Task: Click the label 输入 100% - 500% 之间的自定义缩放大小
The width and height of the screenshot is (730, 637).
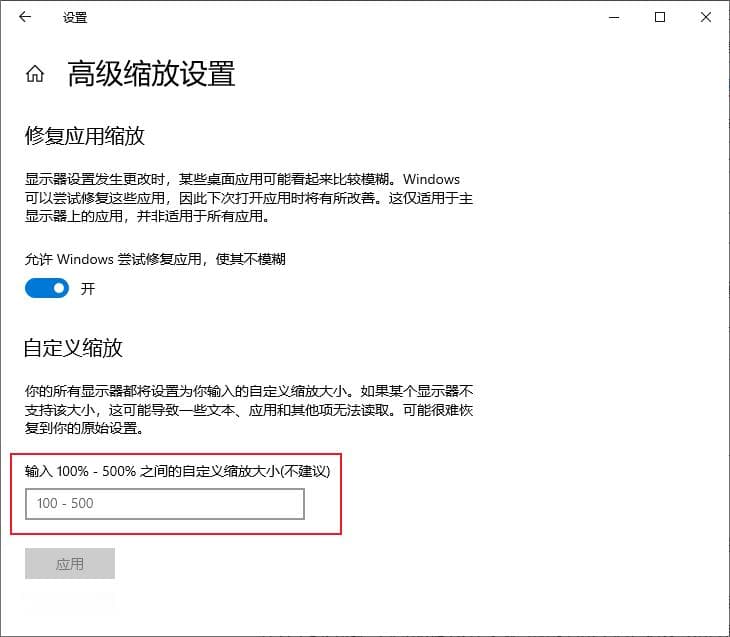Action: pyautogui.click(x=177, y=471)
